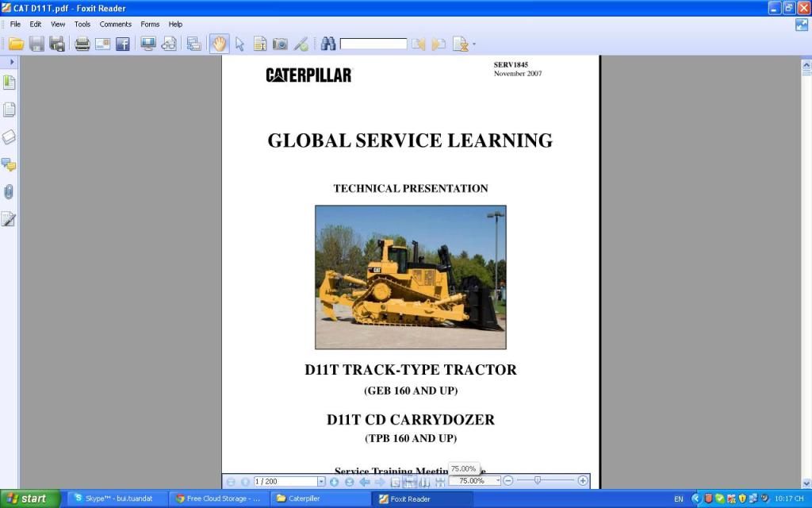Viewport: 812px width, 508px height.
Task: Go to next page using the down arrow
Action: tap(335, 482)
